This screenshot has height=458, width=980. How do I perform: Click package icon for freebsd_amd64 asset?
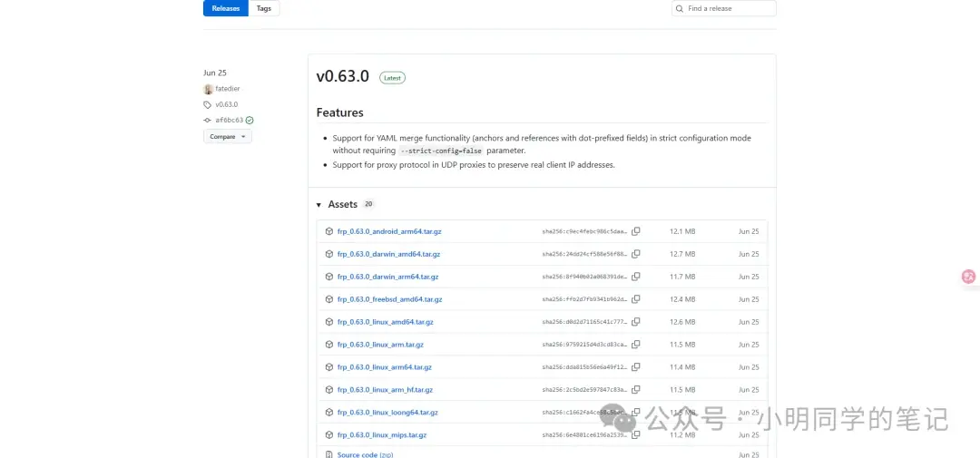[329, 299]
